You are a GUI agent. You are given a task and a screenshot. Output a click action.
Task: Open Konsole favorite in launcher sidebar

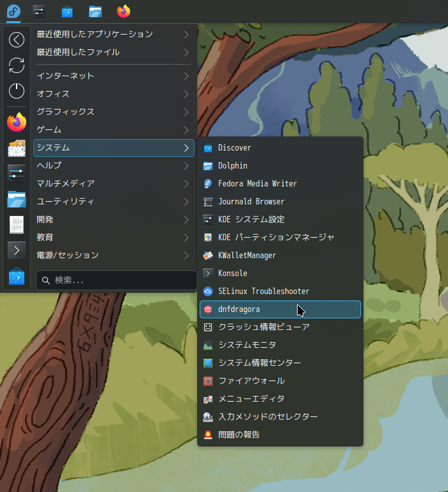(x=17, y=250)
